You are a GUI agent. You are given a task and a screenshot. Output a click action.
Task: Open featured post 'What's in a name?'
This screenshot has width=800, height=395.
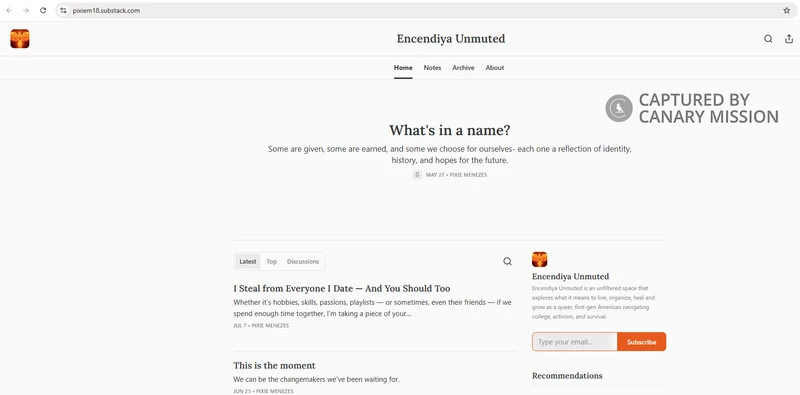click(449, 130)
